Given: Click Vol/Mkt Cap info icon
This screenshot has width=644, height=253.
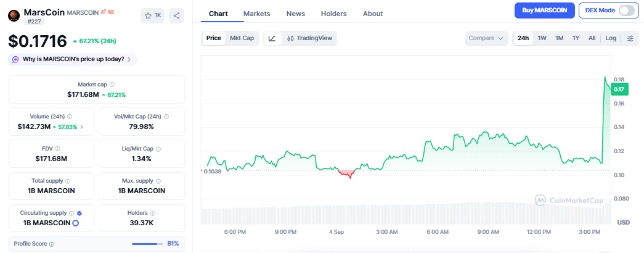Looking at the screenshot, I should point(166,117).
